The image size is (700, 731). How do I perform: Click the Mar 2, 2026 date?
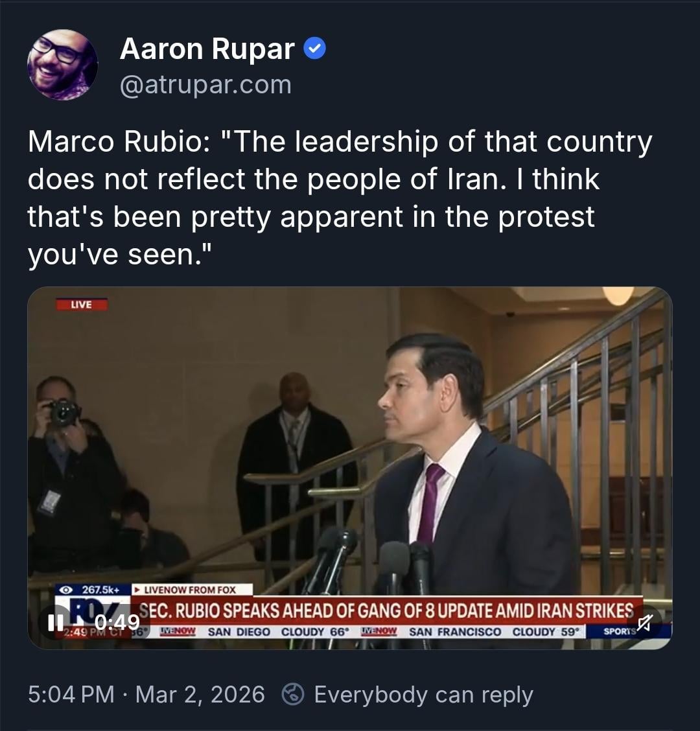[200, 694]
